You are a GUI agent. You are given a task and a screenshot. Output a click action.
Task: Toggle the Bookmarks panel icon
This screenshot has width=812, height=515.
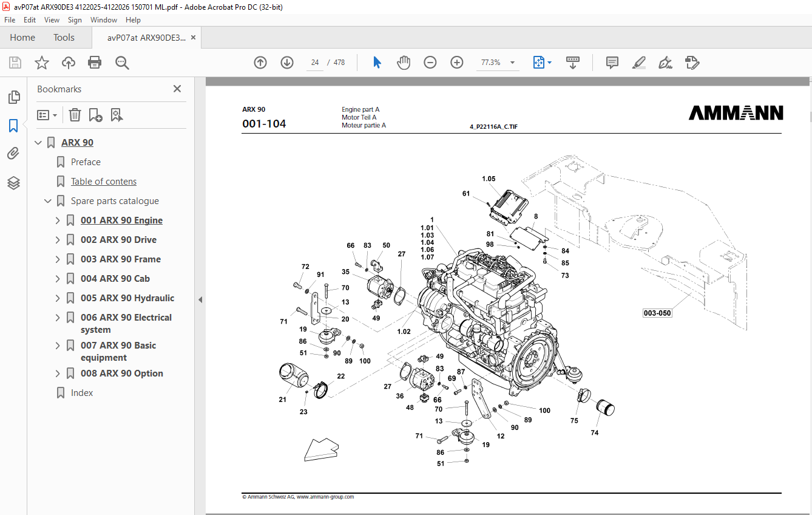(13, 126)
